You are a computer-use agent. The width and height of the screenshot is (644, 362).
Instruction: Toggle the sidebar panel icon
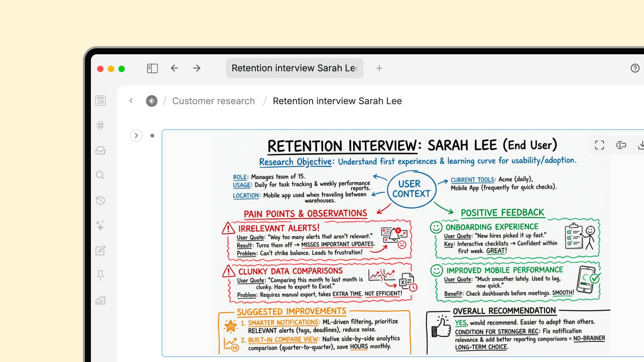pos(152,68)
